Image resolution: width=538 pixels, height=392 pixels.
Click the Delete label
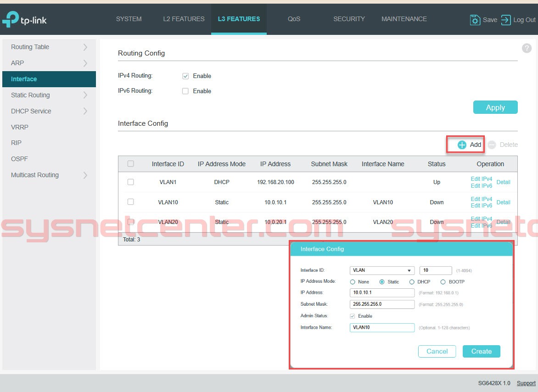point(509,145)
